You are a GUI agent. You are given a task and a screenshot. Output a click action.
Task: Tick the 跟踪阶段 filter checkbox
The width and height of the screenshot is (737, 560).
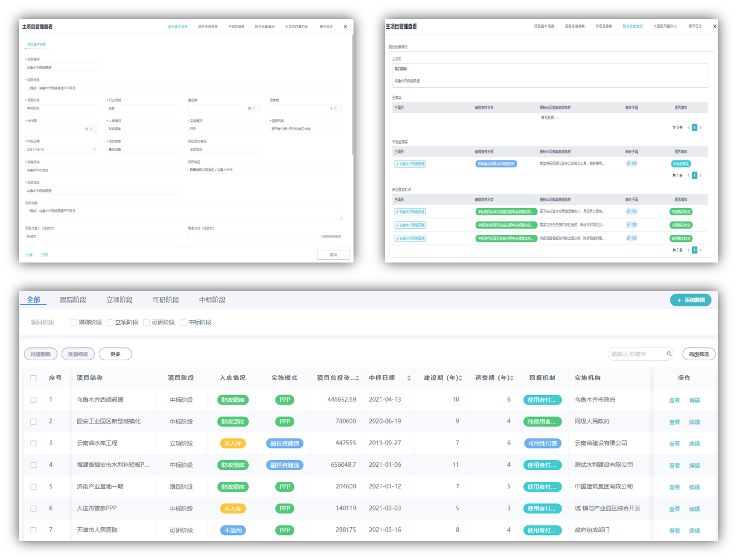[x=73, y=322]
